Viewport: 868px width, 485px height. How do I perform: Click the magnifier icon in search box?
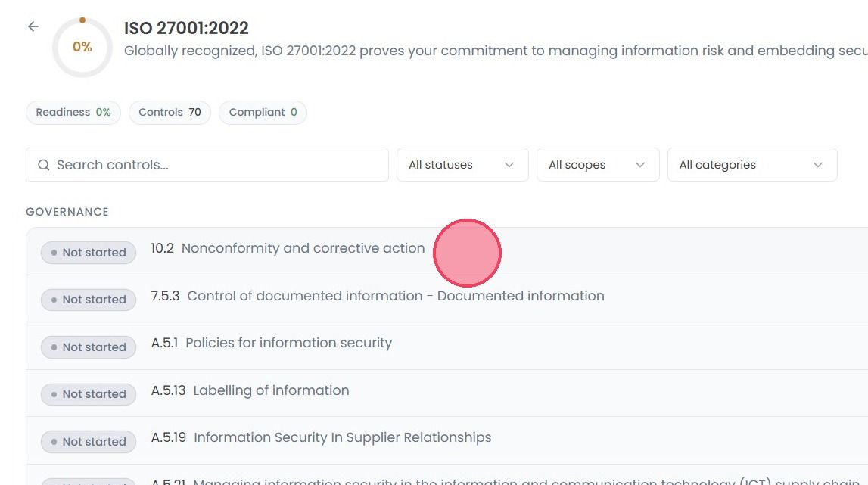coord(44,165)
